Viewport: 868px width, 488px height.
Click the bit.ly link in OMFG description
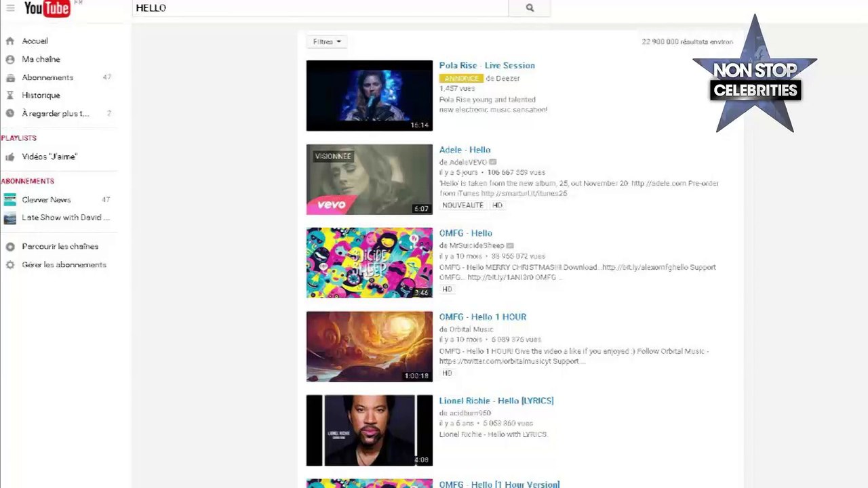point(645,268)
